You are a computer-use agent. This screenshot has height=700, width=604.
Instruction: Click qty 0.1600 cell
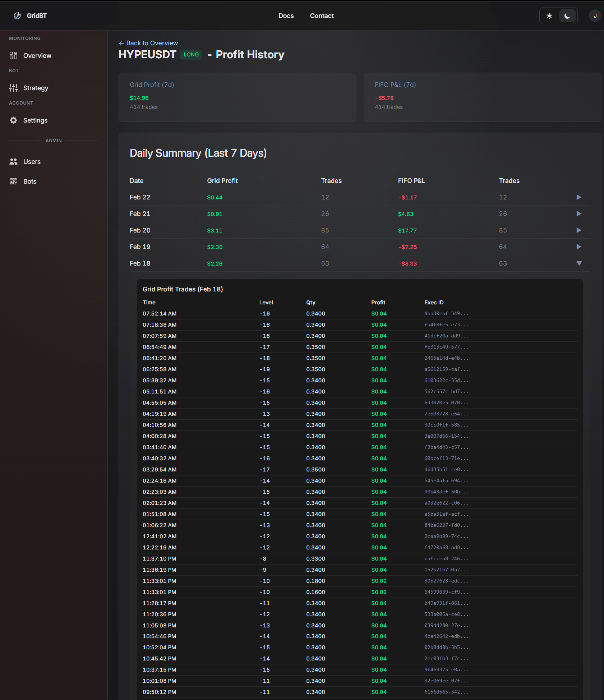coord(315,592)
